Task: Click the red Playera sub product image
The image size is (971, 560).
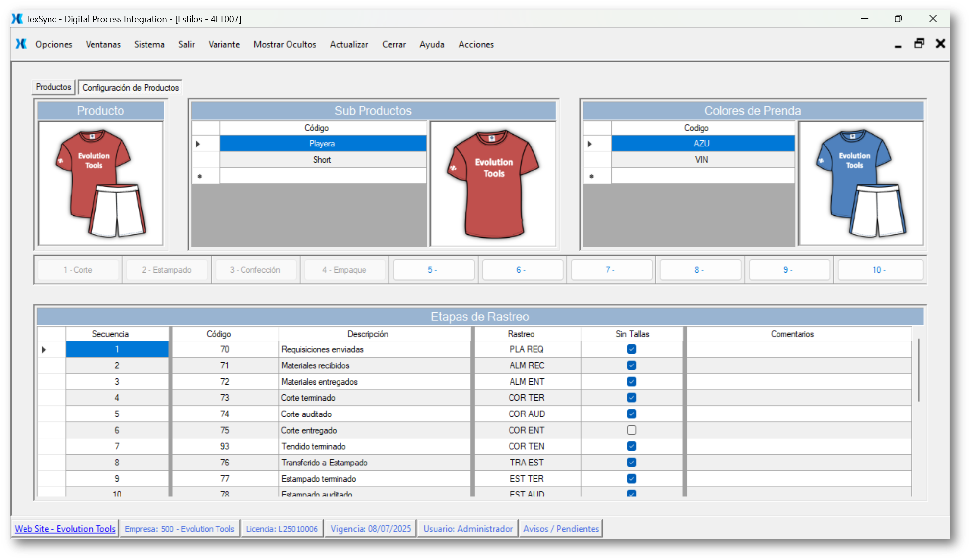Action: pos(493,183)
